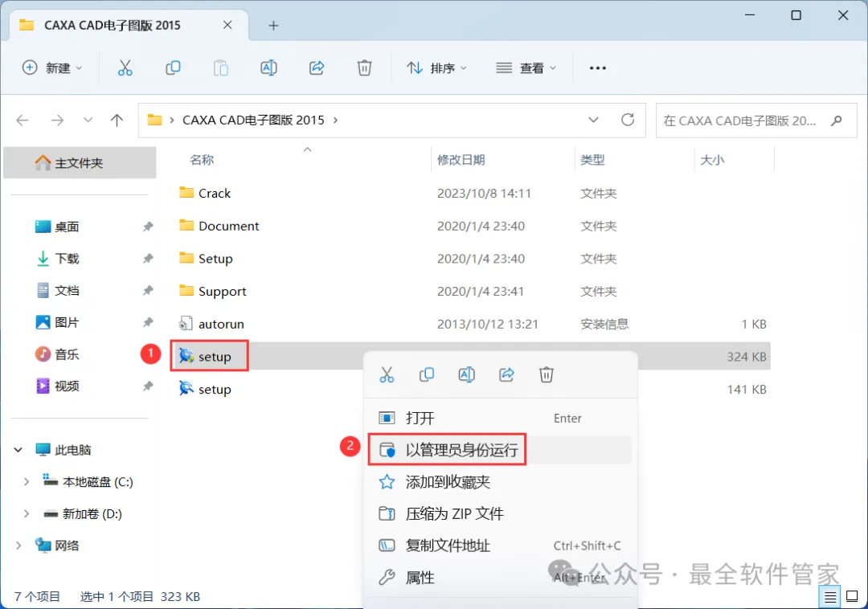Sort by the 名称 column header
868x609 pixels.
[202, 160]
